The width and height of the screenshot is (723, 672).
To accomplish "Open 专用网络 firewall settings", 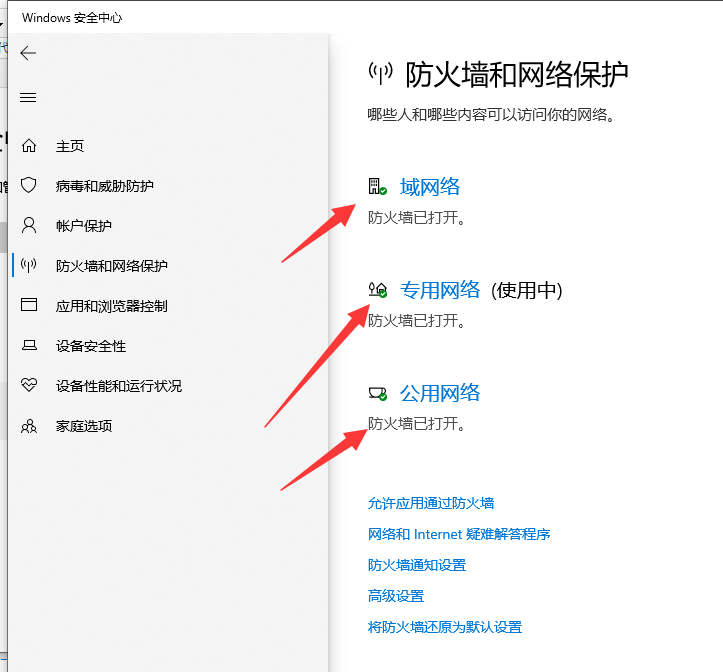I will point(440,290).
